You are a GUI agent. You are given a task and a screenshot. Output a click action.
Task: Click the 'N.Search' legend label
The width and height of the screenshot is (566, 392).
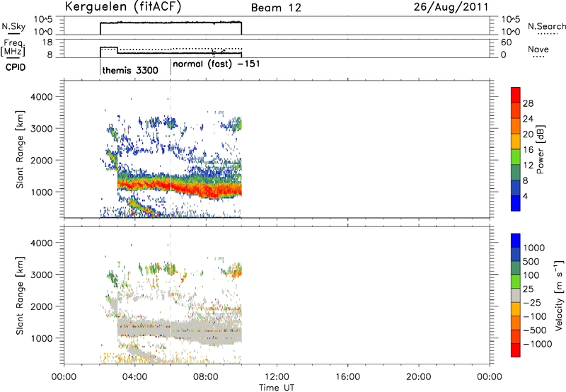546,26
